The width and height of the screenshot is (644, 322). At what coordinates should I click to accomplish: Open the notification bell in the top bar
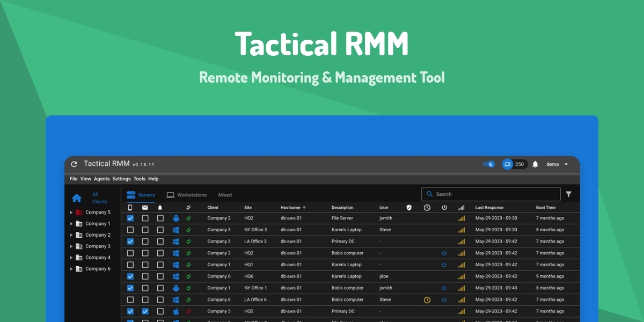click(536, 164)
